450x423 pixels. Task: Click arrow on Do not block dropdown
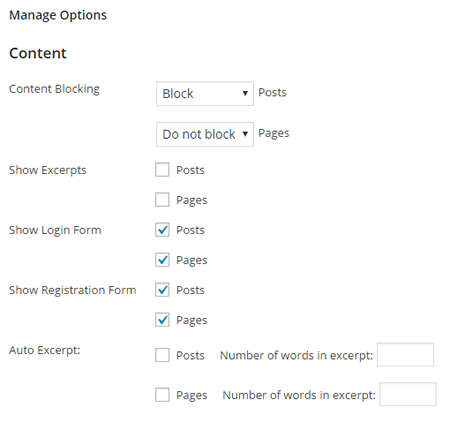pos(245,134)
